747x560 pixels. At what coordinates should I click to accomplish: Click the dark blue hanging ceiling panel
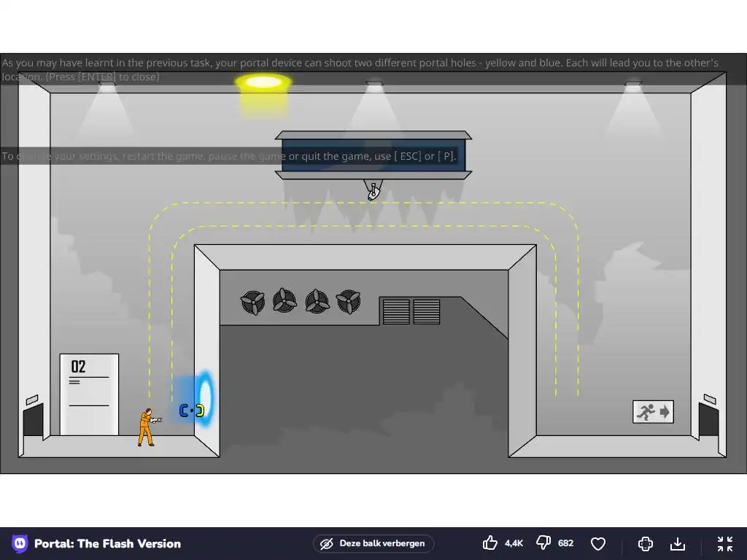373,155
